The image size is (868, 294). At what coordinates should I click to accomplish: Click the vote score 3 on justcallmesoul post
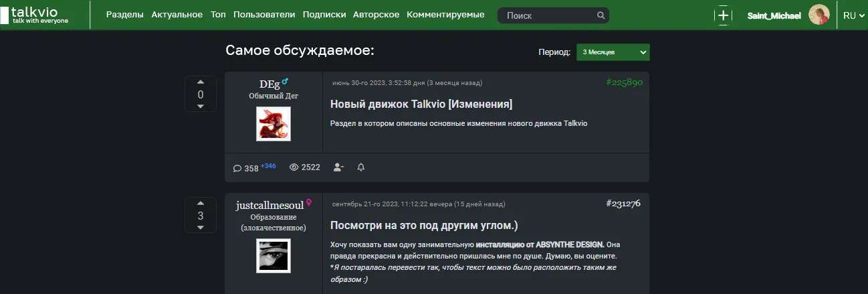pos(201,216)
